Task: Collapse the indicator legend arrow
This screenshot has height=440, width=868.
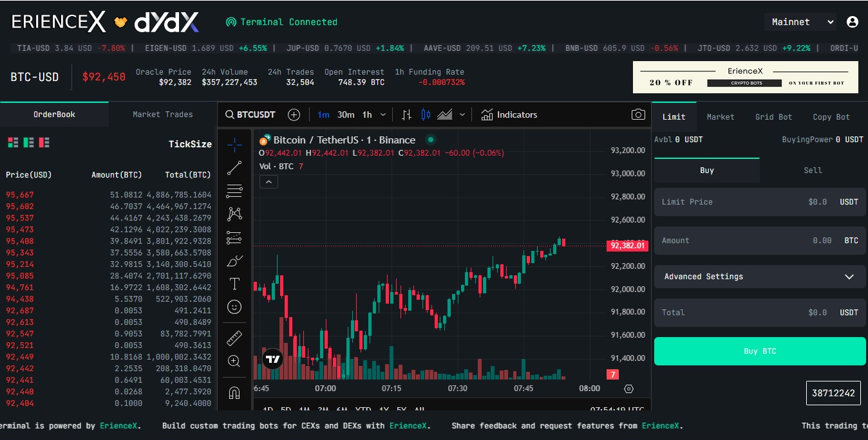Action: coord(269,182)
